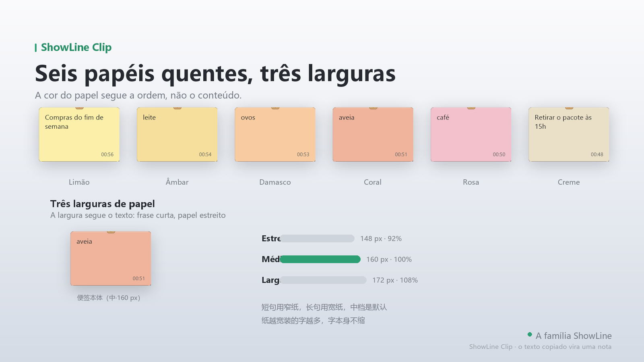Click the line A largura segue o texto
Image resolution: width=644 pixels, height=362 pixels.
click(x=138, y=215)
